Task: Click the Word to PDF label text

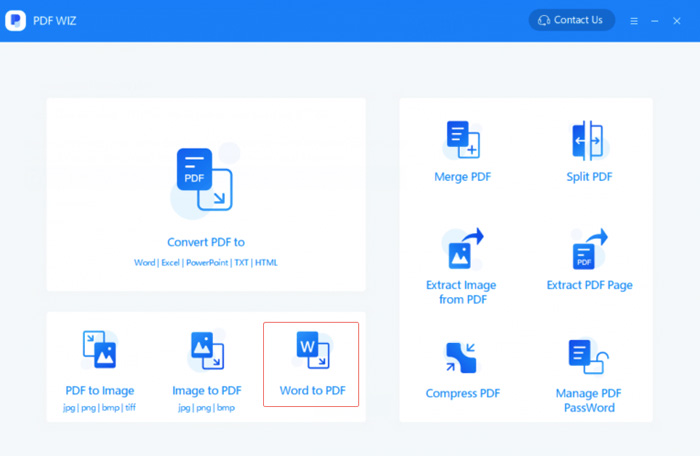Action: pyautogui.click(x=312, y=391)
